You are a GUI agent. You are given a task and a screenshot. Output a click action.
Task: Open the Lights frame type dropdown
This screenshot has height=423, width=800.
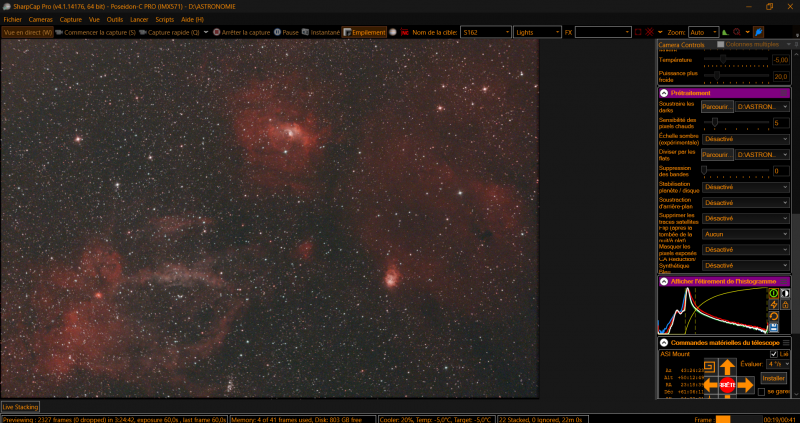coord(537,32)
